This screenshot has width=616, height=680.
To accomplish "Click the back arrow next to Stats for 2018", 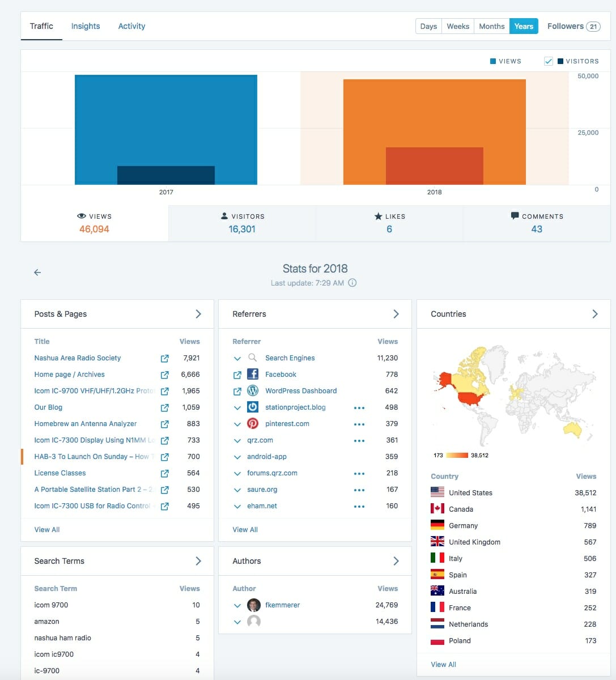I will (x=37, y=273).
